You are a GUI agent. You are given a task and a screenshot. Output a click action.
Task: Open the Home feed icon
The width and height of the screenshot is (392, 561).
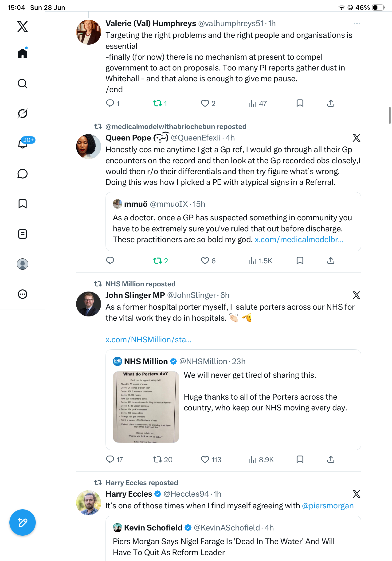[23, 53]
